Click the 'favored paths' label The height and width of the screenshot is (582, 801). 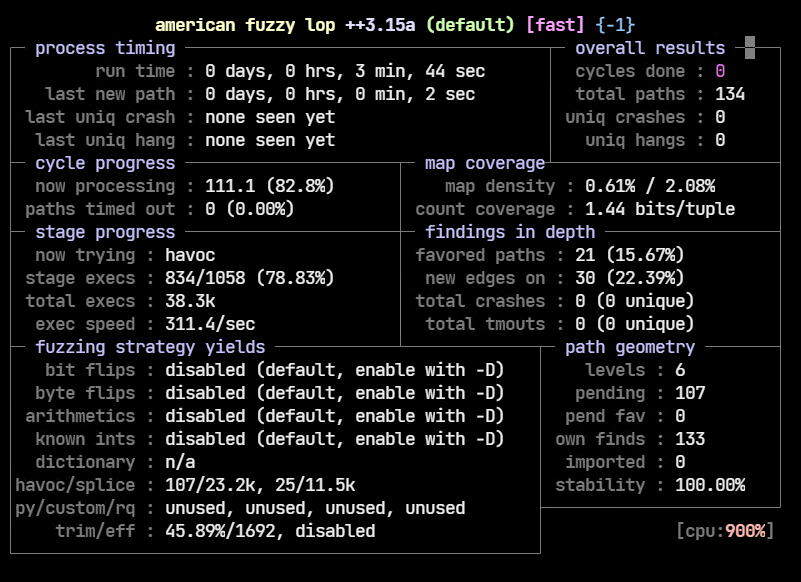480,255
